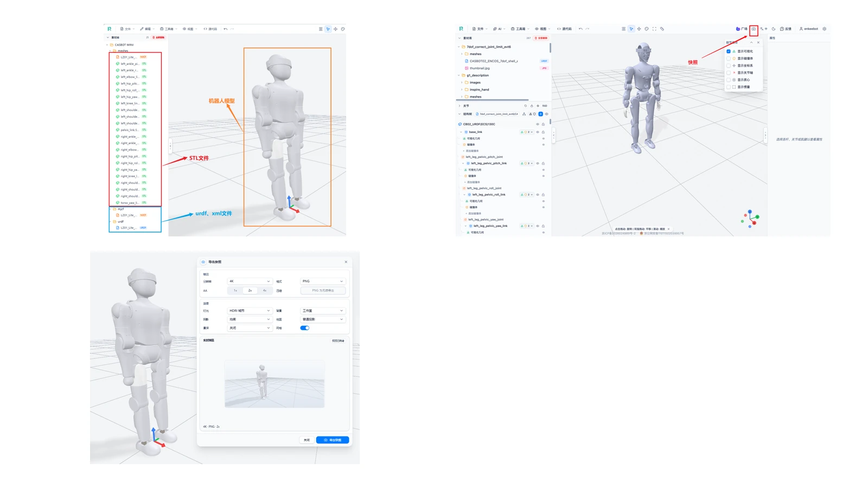
Task: Click the blue plus button in the 结构树 header
Action: pyautogui.click(x=540, y=114)
